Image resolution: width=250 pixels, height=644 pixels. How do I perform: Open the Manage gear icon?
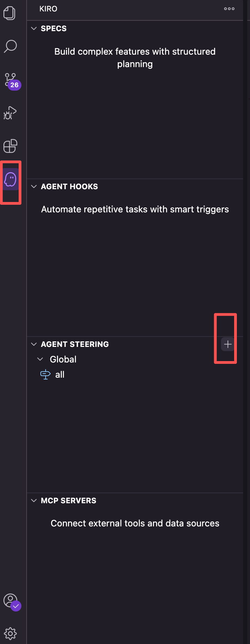coord(10,634)
